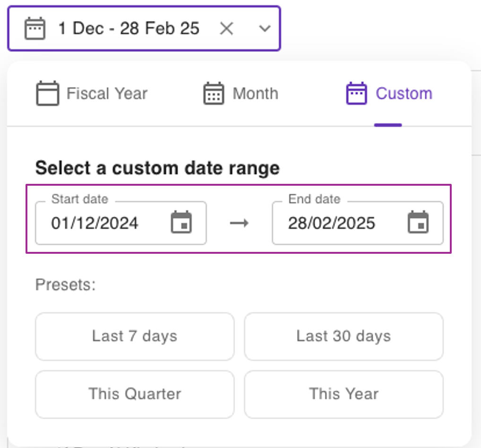Click the 1 Dec - 28 Feb 25 range text
This screenshot has height=448, width=481.
(x=129, y=29)
